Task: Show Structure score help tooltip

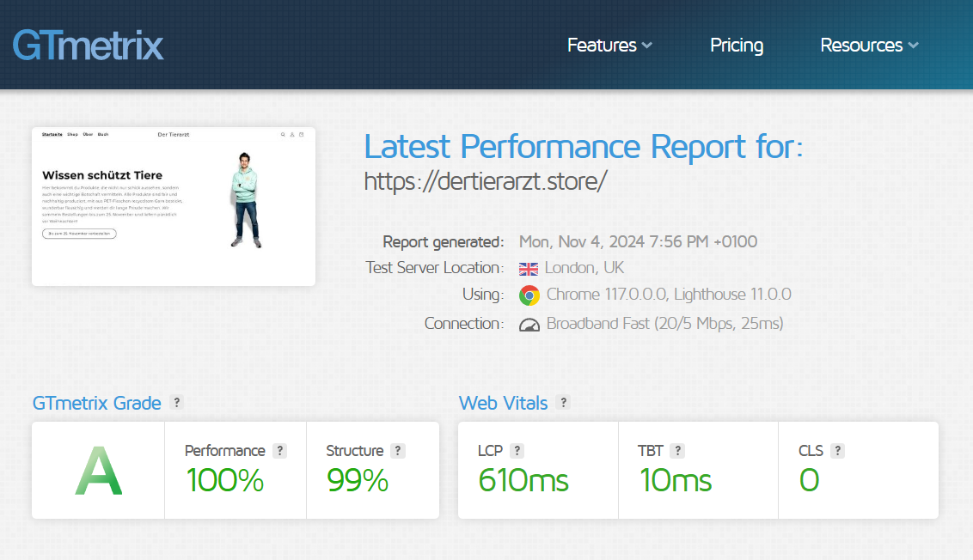Action: [398, 451]
